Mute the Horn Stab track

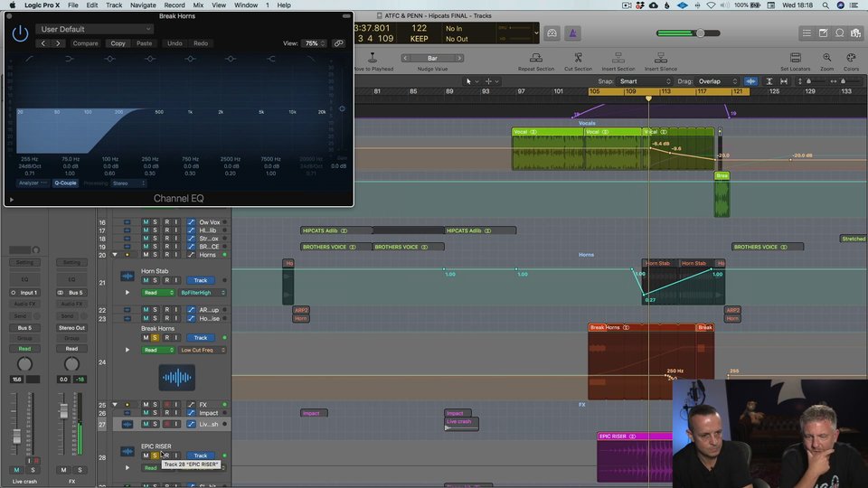tap(146, 280)
